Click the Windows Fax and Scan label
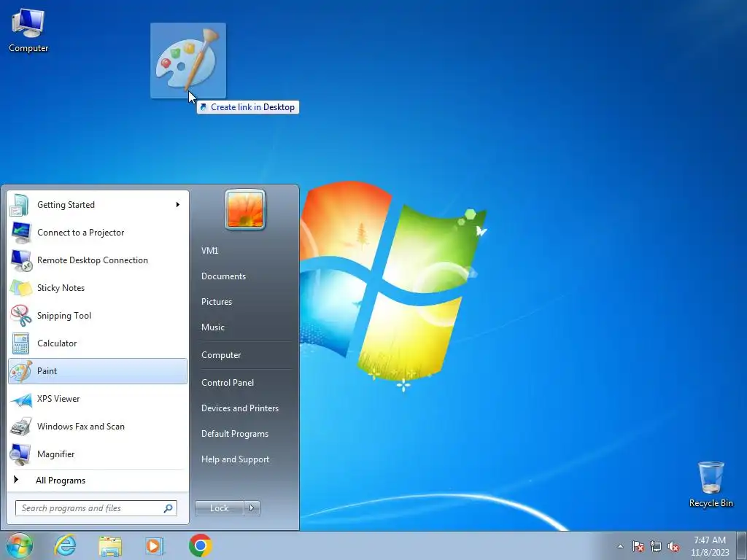747x560 pixels. tap(81, 427)
